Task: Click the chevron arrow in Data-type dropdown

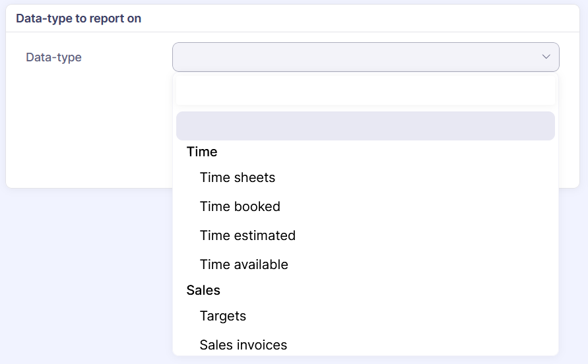Action: point(546,57)
